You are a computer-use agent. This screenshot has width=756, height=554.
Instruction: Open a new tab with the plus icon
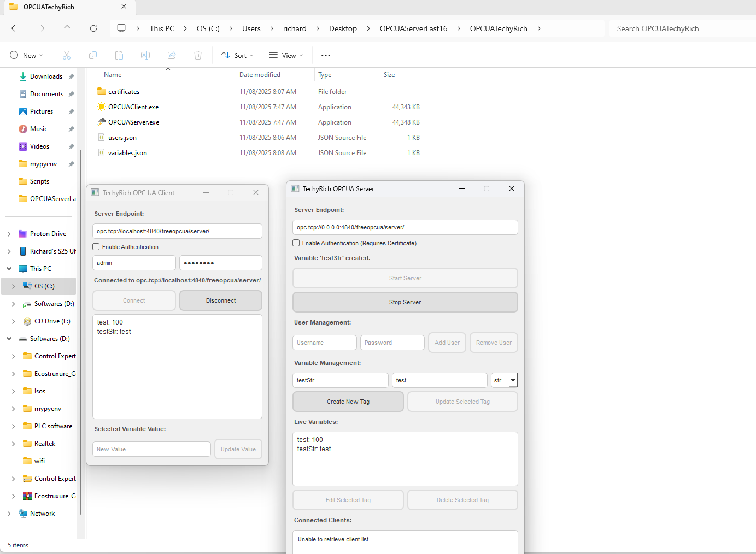pos(148,7)
